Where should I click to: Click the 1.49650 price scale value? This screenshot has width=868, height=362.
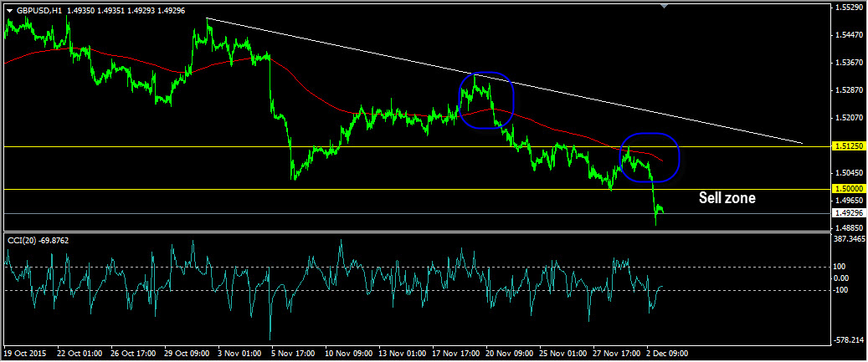tap(850, 201)
